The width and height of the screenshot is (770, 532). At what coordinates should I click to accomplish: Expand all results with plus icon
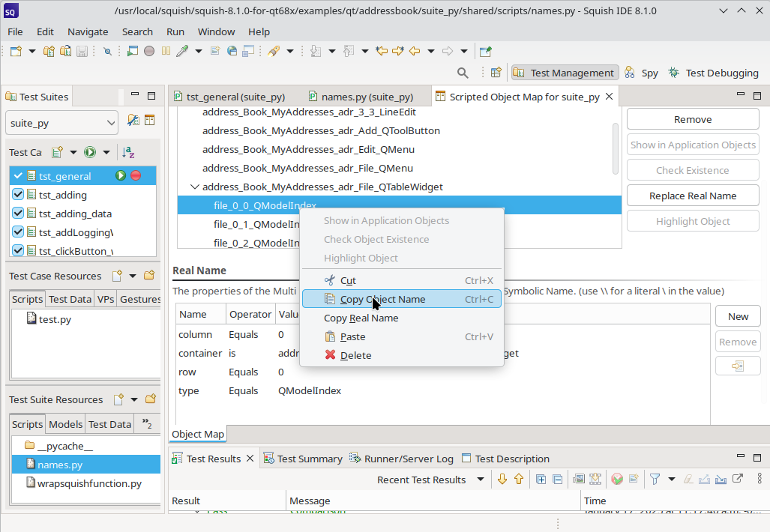[x=541, y=480]
